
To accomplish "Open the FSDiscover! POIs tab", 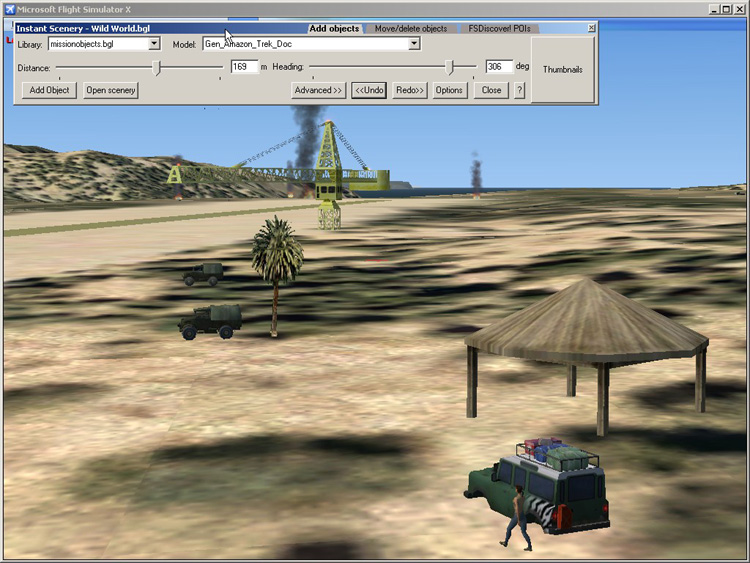I will coord(499,29).
